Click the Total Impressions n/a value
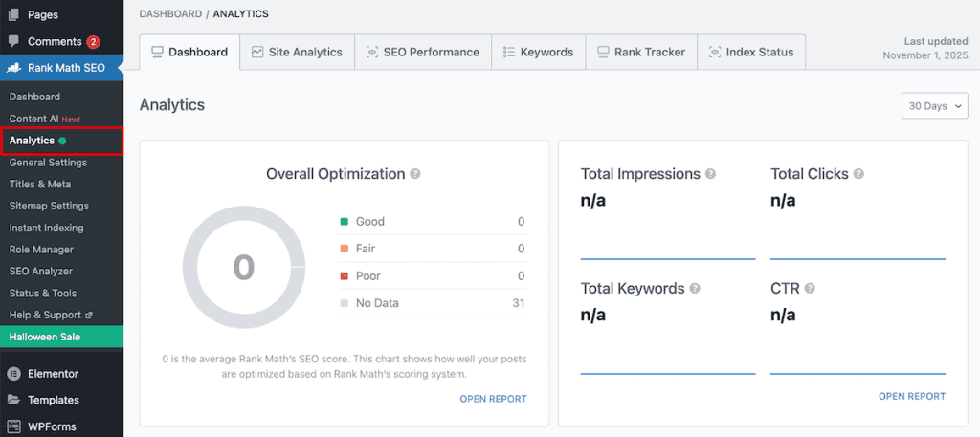 [593, 201]
